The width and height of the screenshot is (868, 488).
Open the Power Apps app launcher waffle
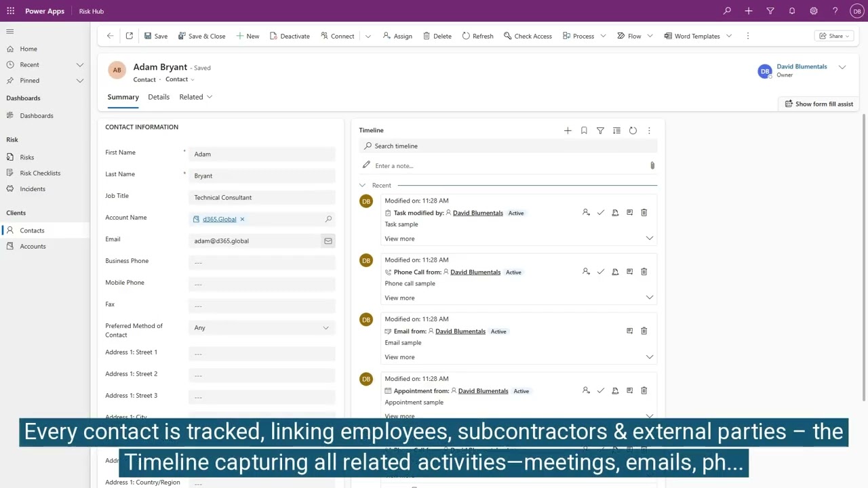pos(10,11)
